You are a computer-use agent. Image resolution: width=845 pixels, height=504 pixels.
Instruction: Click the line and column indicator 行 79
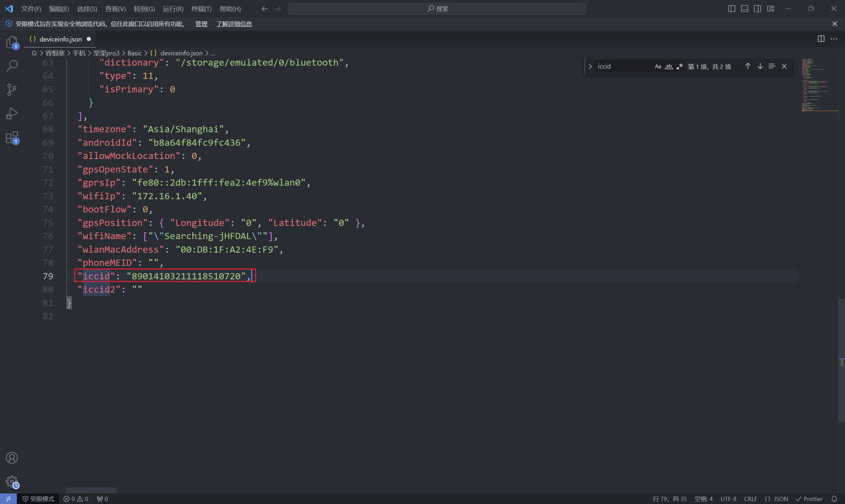[x=669, y=499]
